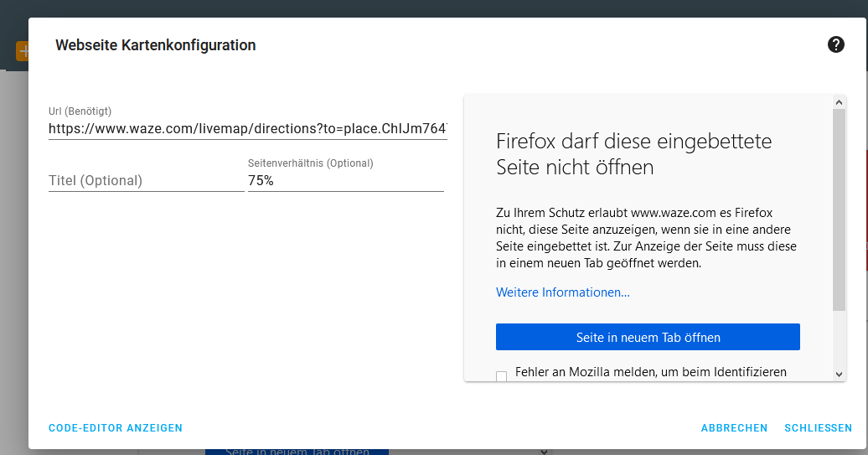Open the "Weitere Informationen…" link
The height and width of the screenshot is (455, 868).
[x=562, y=292]
